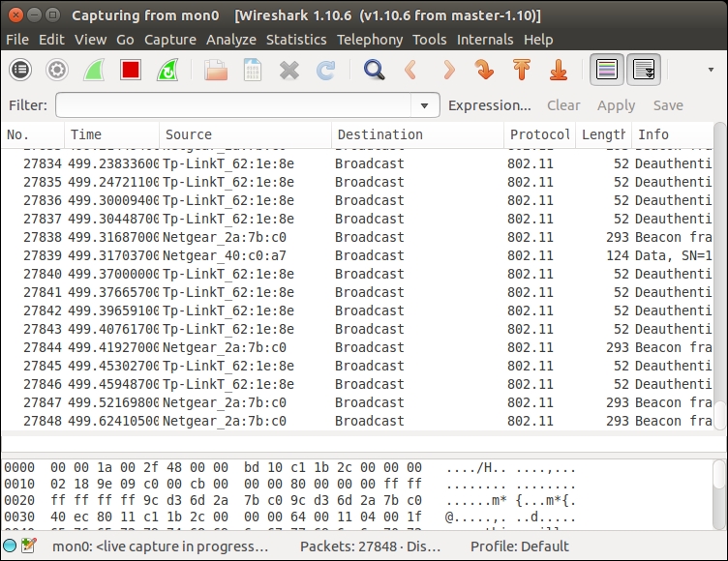Sort by the Destination column header
Viewport: 728px width, 561px height.
pyautogui.click(x=418, y=134)
